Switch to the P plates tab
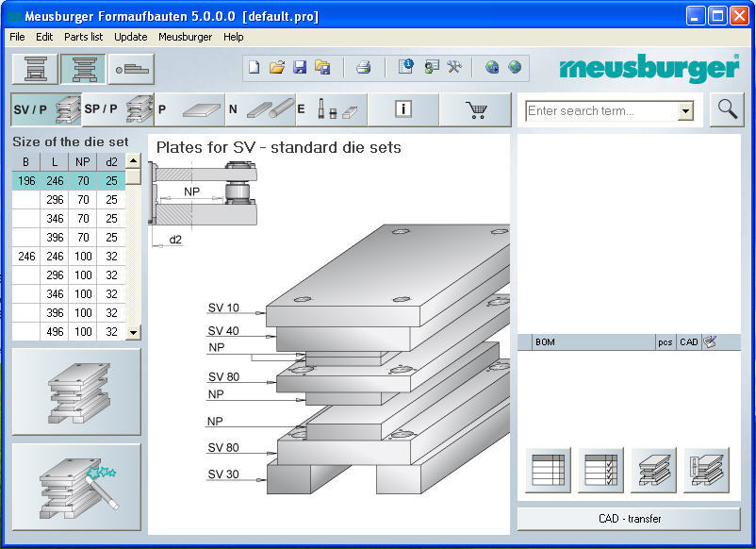This screenshot has height=549, width=756. coord(190,109)
